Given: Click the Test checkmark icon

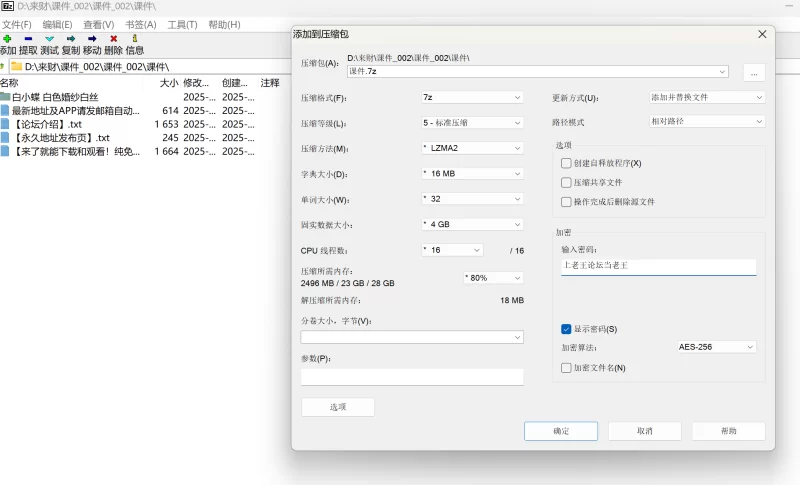Looking at the screenshot, I should click(x=49, y=39).
